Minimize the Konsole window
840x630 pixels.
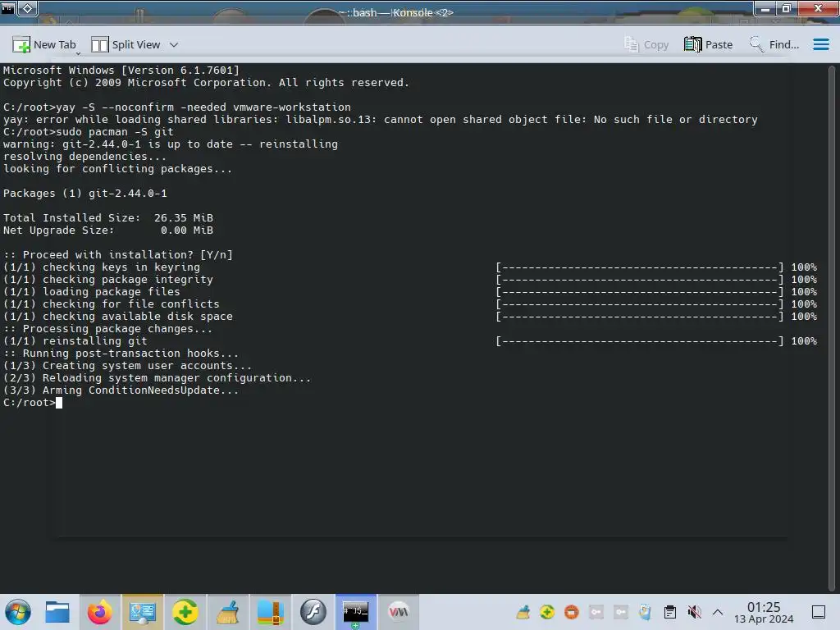pos(765,9)
